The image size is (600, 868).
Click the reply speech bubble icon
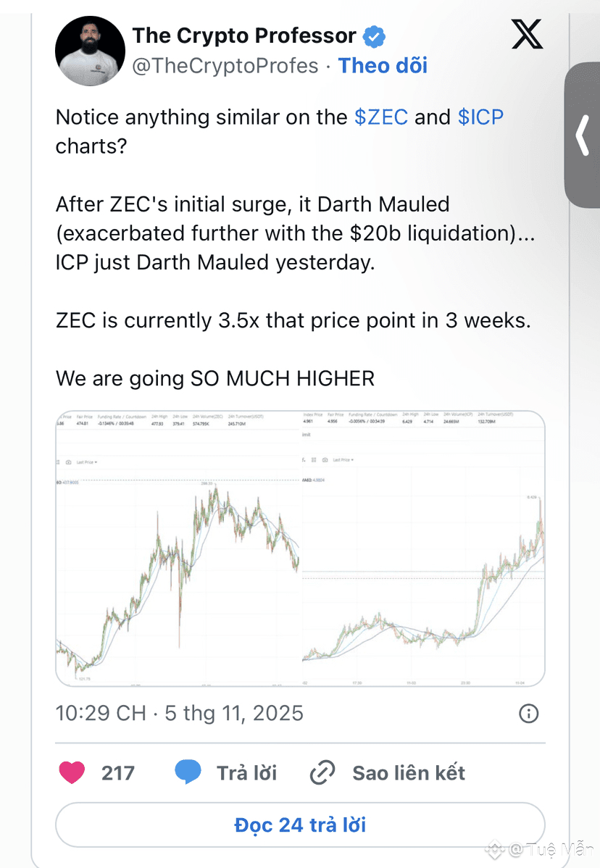click(188, 773)
